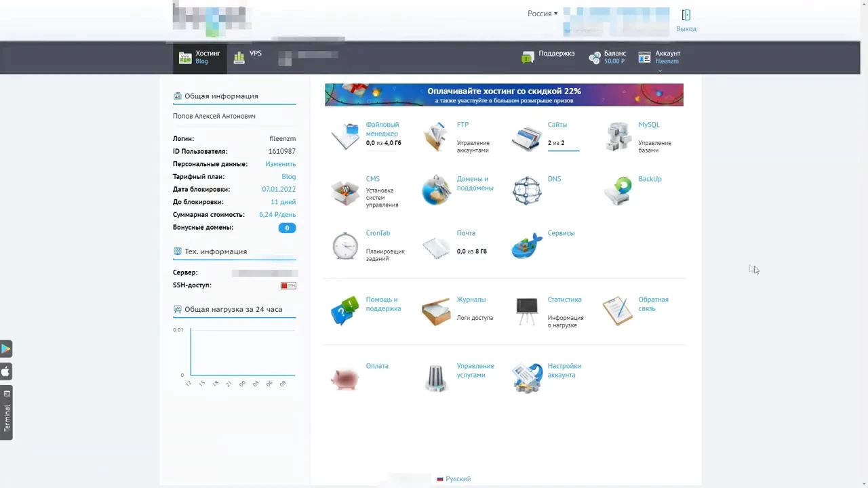Expand the Россия region dropdown
Image resolution: width=868 pixels, height=488 pixels.
point(542,14)
